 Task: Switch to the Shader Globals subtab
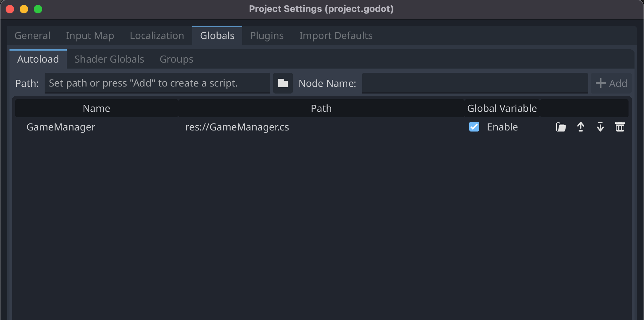[109, 59]
